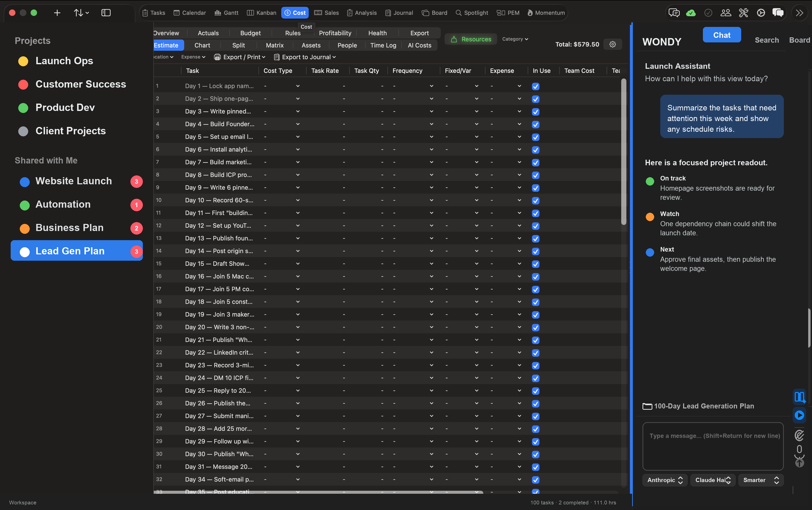Click the green Resources button
The image size is (812, 510).
point(471,39)
